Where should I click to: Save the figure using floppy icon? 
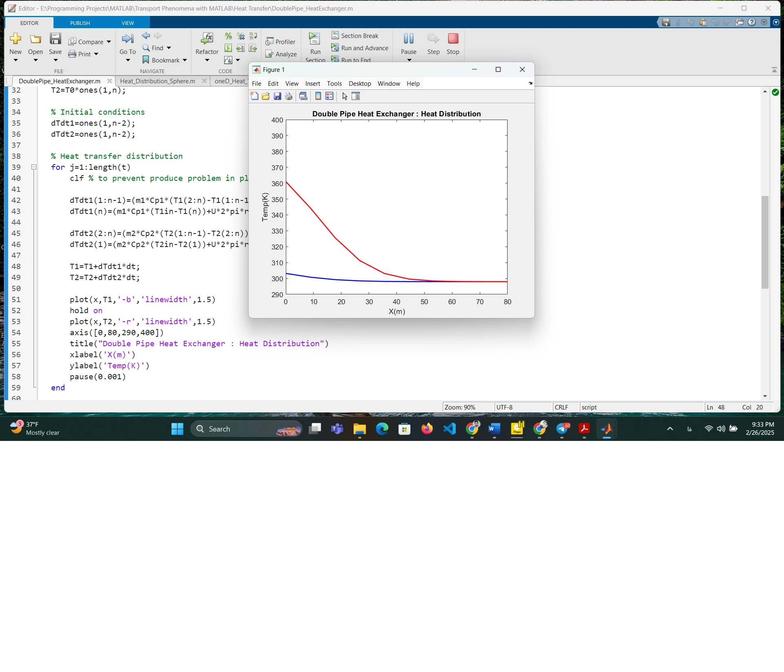click(277, 96)
